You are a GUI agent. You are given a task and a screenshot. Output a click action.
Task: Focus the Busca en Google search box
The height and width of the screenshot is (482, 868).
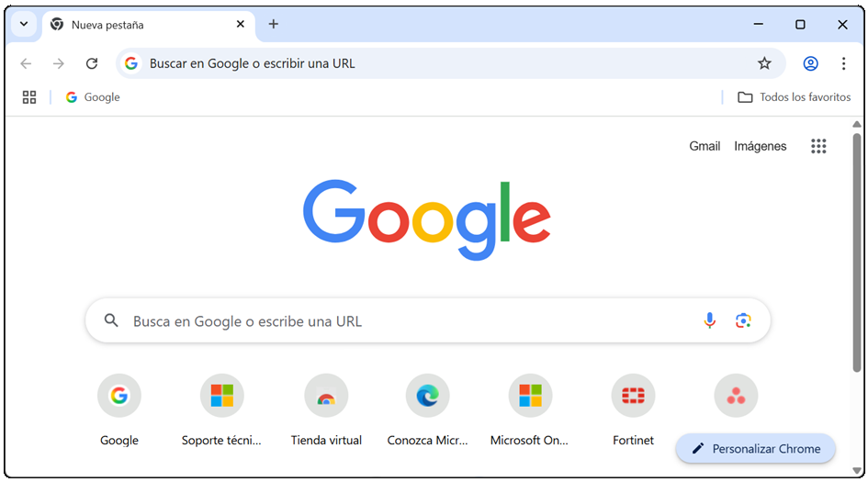[x=428, y=321]
